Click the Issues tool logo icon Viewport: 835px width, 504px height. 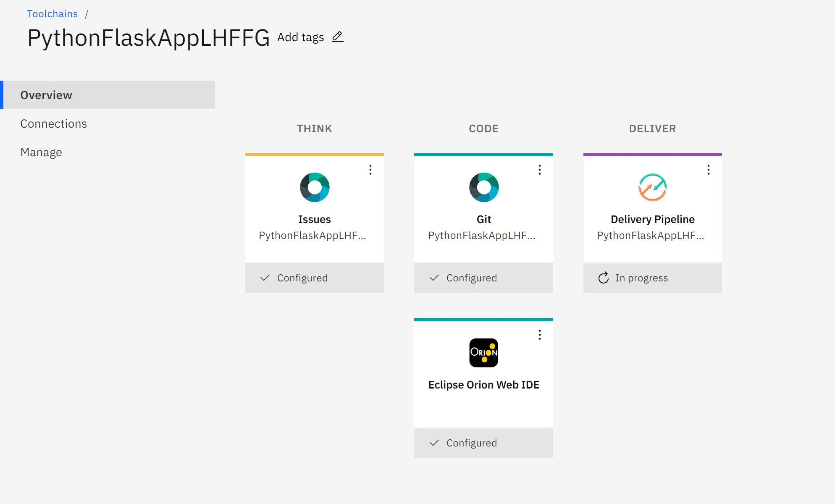(x=315, y=187)
